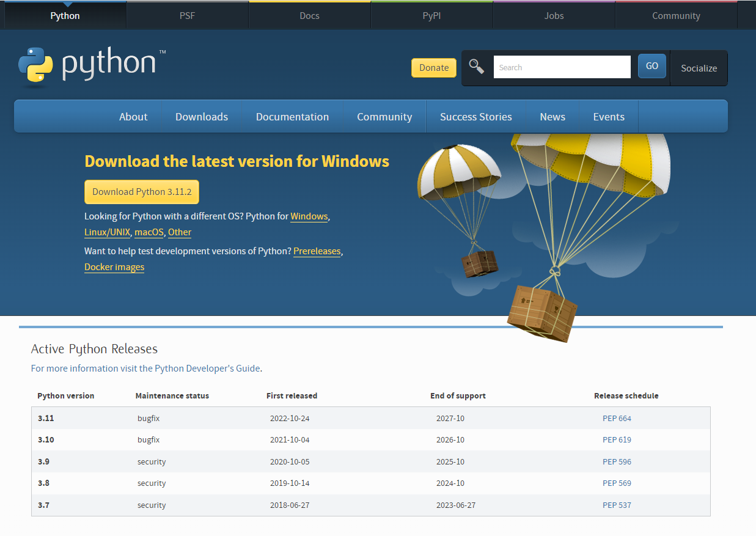Viewport: 756px width, 536px height.
Task: Open the PEP 596 release schedule link
Action: [617, 462]
